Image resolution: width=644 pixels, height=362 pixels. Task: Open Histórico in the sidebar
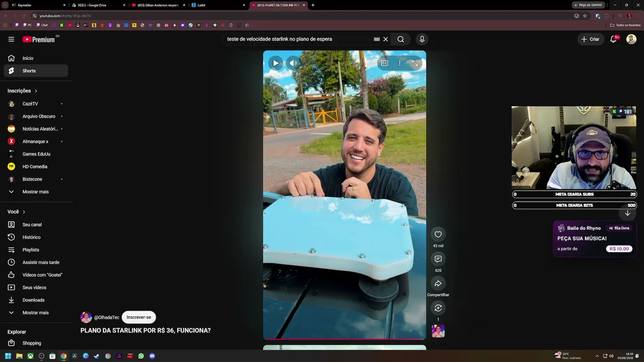(36, 237)
